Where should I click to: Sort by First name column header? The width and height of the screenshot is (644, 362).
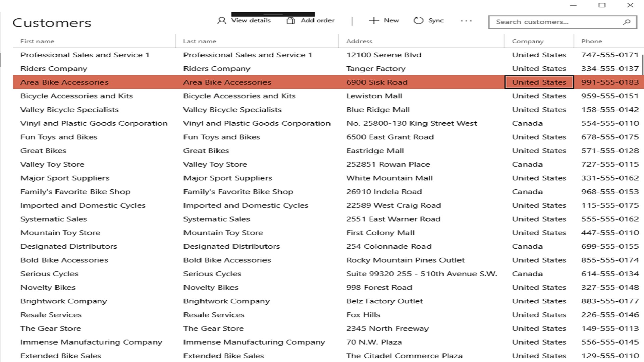[37, 41]
